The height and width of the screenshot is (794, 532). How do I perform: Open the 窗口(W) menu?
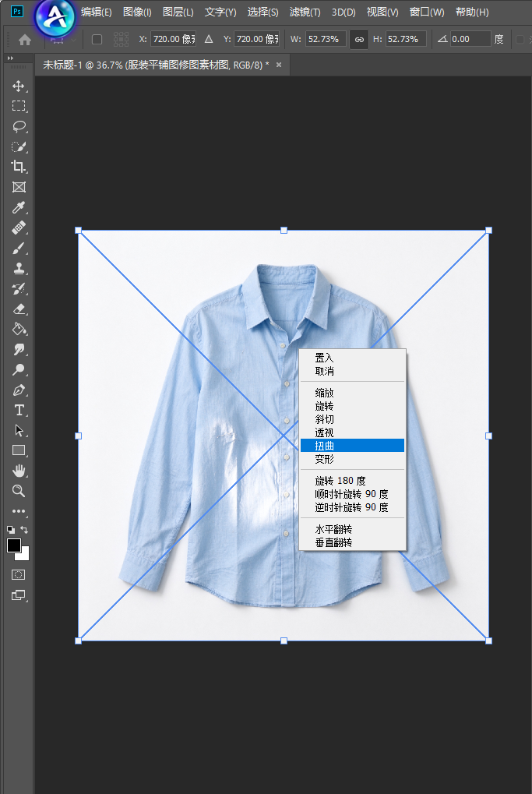point(427,12)
